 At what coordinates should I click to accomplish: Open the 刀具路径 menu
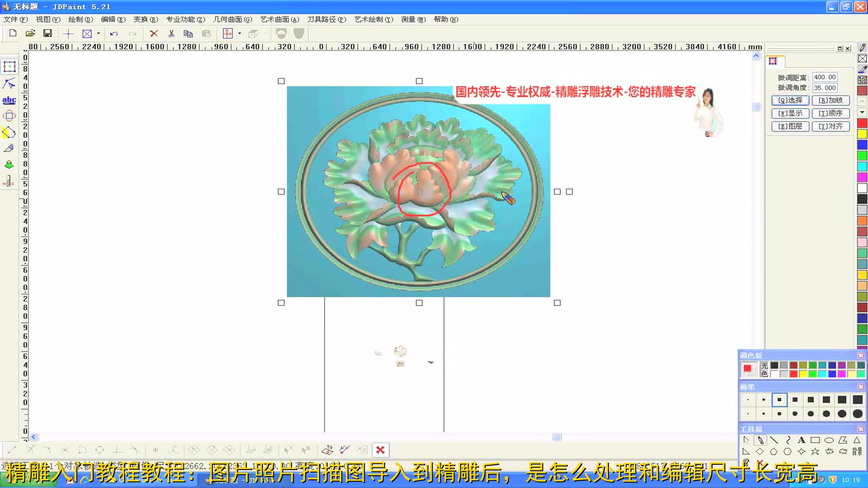pyautogui.click(x=326, y=19)
